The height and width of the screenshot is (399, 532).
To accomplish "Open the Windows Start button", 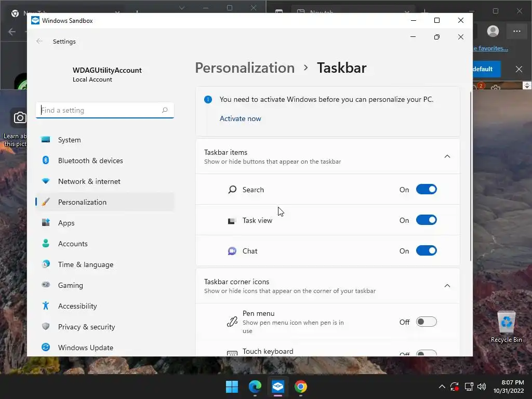I will coord(232,387).
